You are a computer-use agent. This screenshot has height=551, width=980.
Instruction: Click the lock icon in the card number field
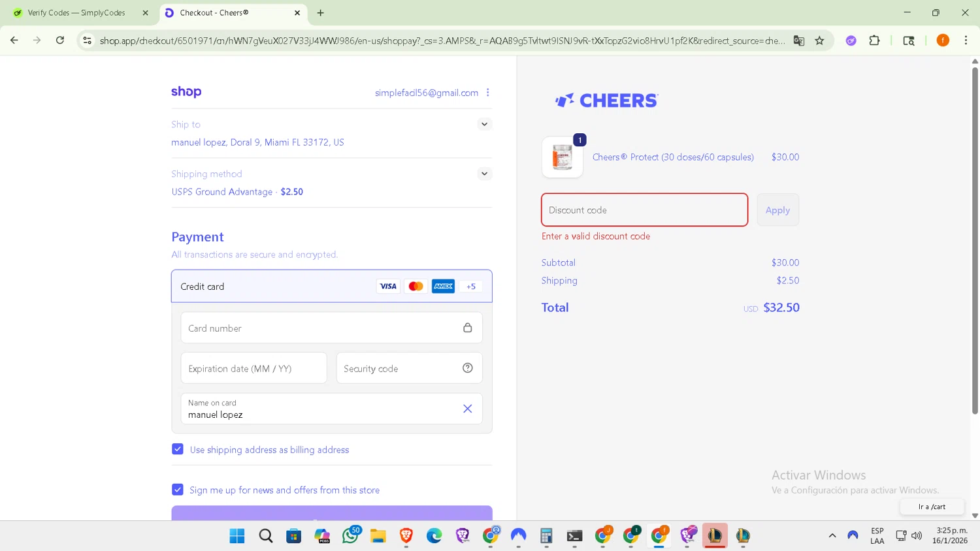(x=468, y=328)
